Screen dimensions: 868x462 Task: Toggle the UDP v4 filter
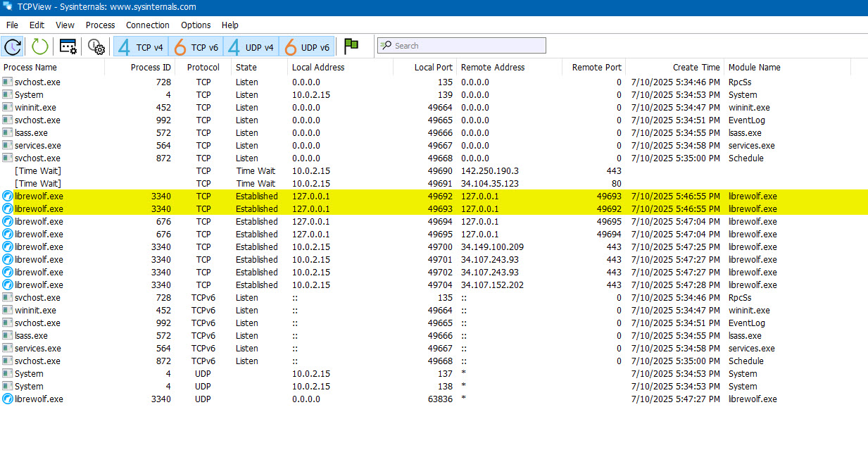pos(251,47)
